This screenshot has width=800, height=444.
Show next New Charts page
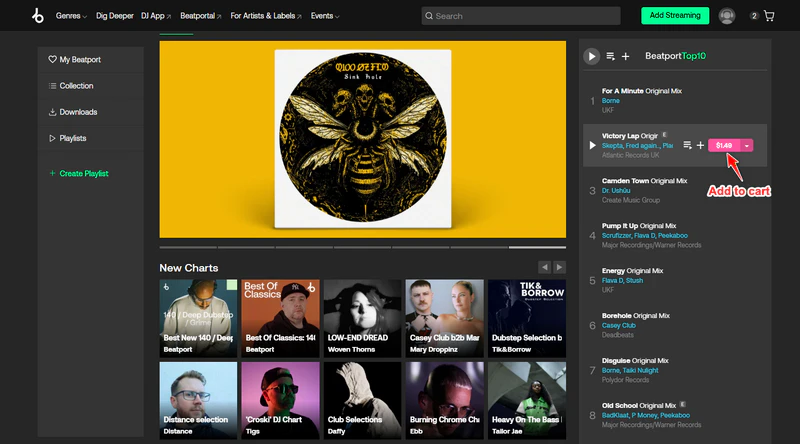click(x=559, y=267)
